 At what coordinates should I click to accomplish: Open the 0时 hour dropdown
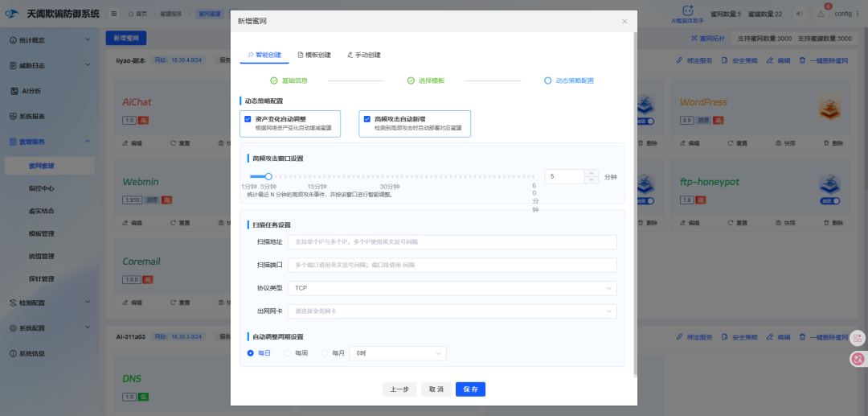pyautogui.click(x=398, y=352)
